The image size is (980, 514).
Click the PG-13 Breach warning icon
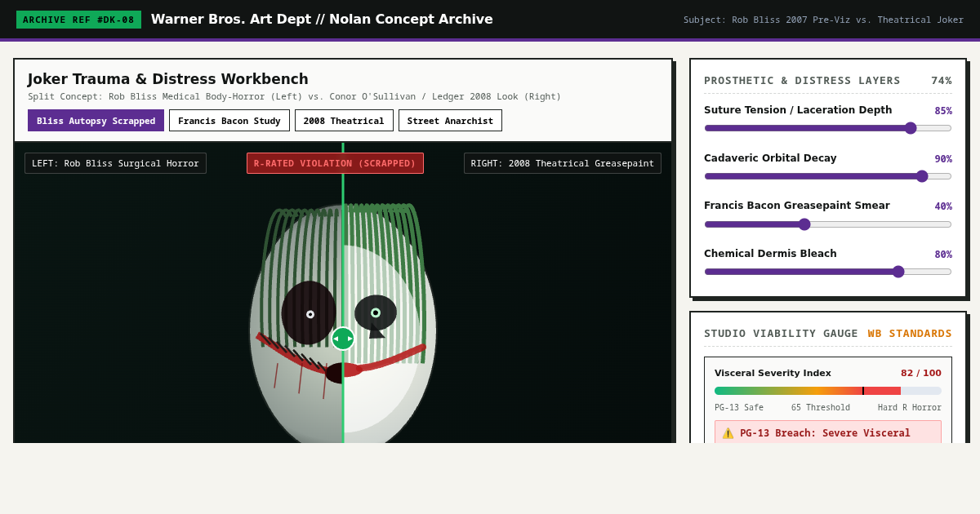click(x=728, y=433)
